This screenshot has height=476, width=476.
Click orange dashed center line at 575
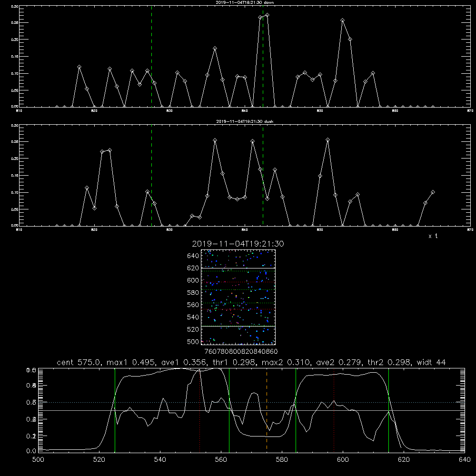pyautogui.click(x=267, y=410)
